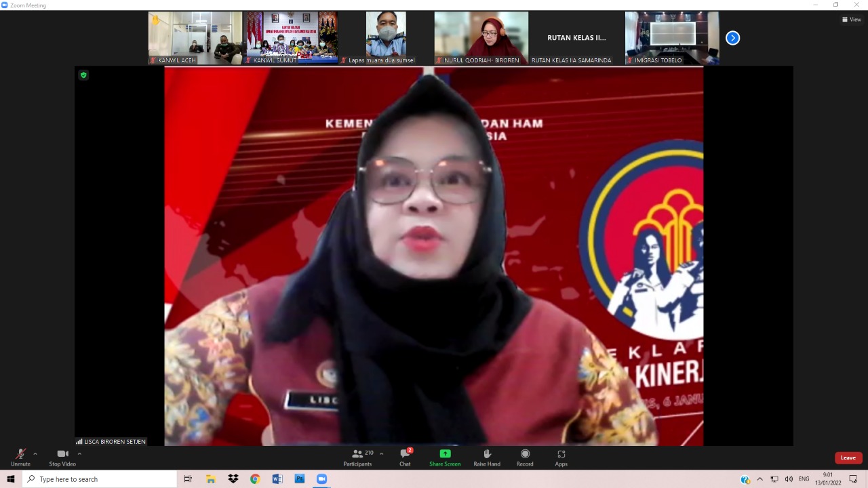Viewport: 868px width, 488px height.
Task: Show next participants with blue arrow
Action: pyautogui.click(x=732, y=38)
